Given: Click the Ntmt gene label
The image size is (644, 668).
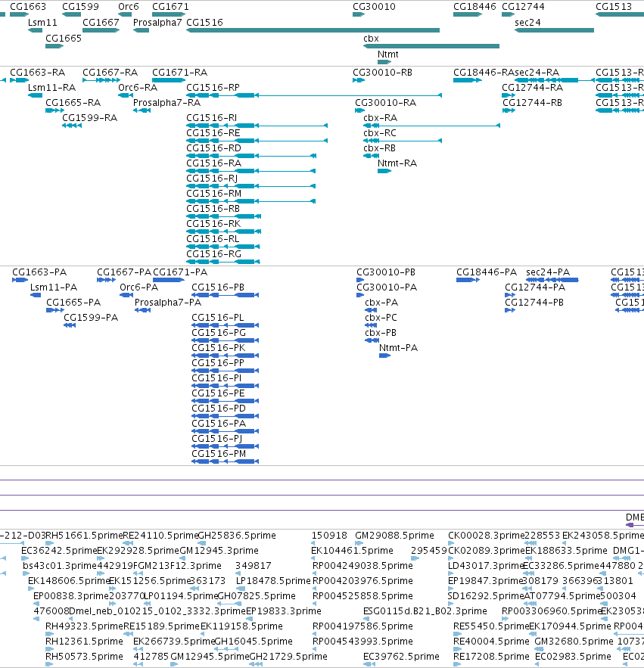Looking at the screenshot, I should (388, 54).
